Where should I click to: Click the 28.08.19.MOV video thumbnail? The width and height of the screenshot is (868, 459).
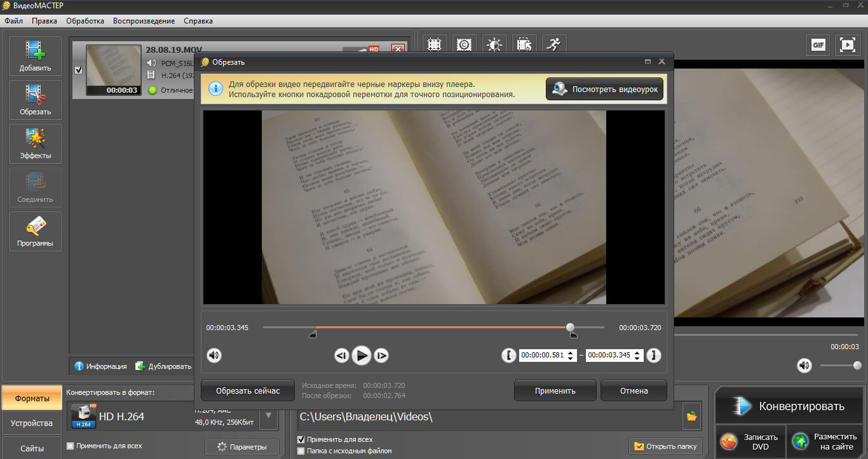click(113, 70)
